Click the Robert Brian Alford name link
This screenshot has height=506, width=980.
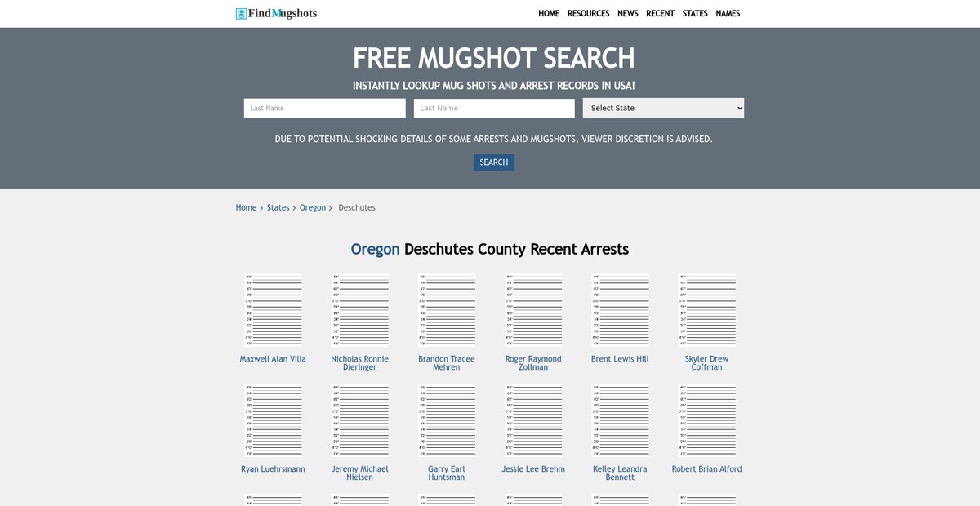(706, 469)
